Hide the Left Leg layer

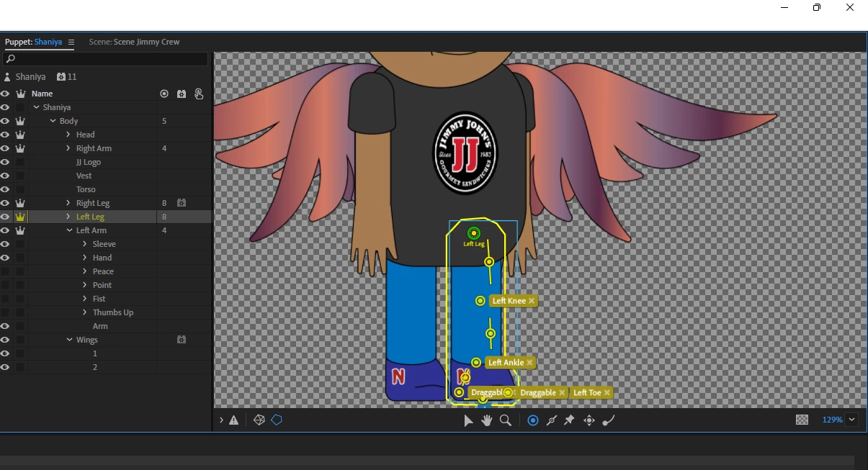[x=5, y=217]
